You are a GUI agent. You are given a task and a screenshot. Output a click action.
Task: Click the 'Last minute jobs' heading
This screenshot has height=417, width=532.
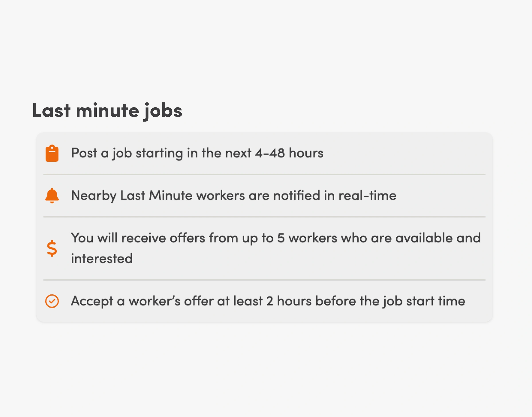(107, 111)
